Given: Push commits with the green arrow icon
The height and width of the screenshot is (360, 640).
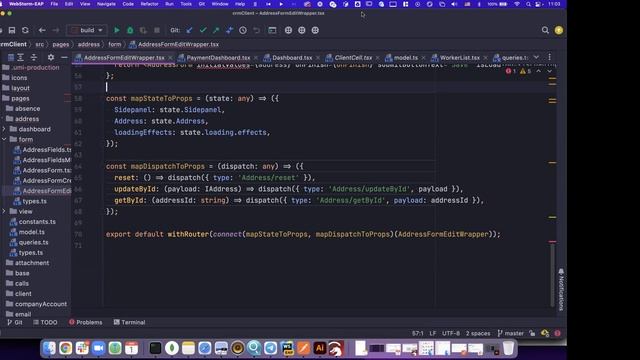Looking at the screenshot, I should point(216,30).
